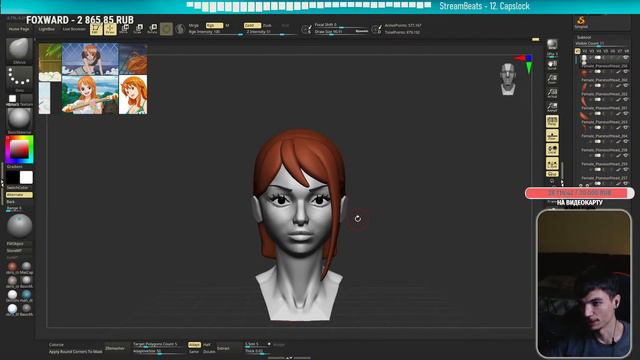Toggle the Alternate color option
The image size is (640, 360).
[x=19, y=195]
